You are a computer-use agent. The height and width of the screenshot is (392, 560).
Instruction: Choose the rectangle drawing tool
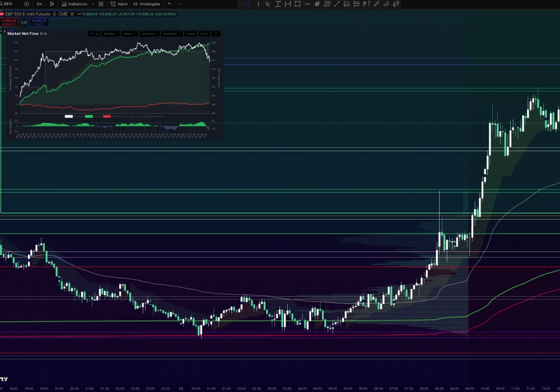point(297,4)
